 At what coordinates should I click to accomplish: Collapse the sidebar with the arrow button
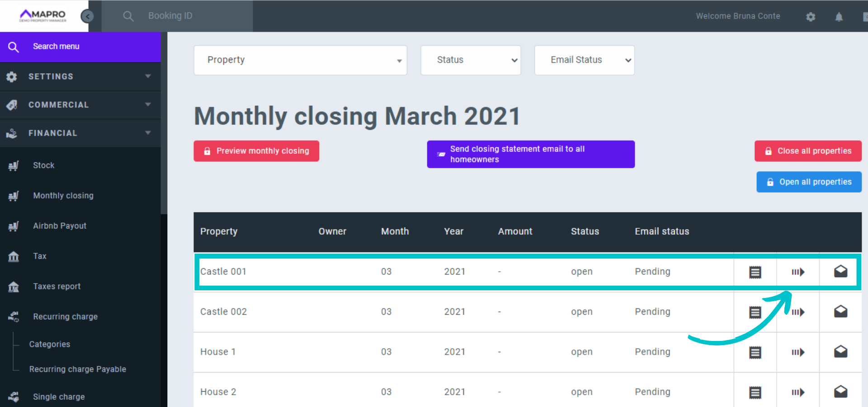(x=87, y=16)
